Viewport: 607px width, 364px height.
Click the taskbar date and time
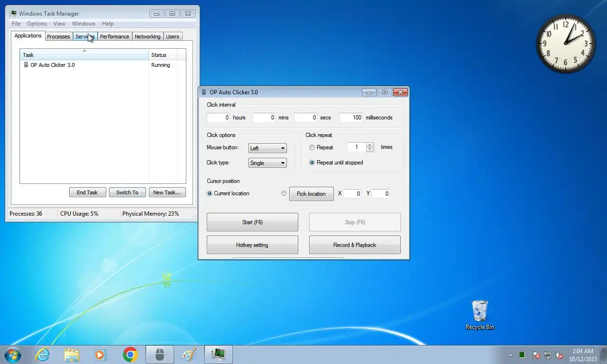[583, 355]
